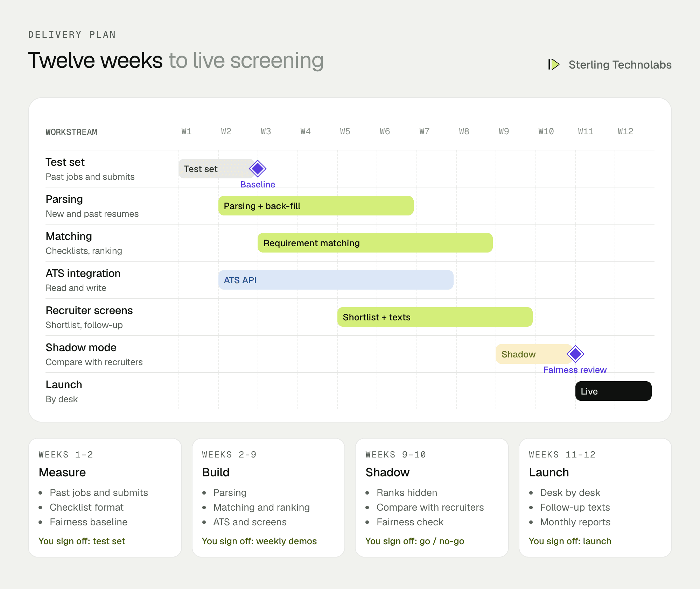
Task: Click the Baseline diamond milestone marker
Action: pyautogui.click(x=258, y=169)
